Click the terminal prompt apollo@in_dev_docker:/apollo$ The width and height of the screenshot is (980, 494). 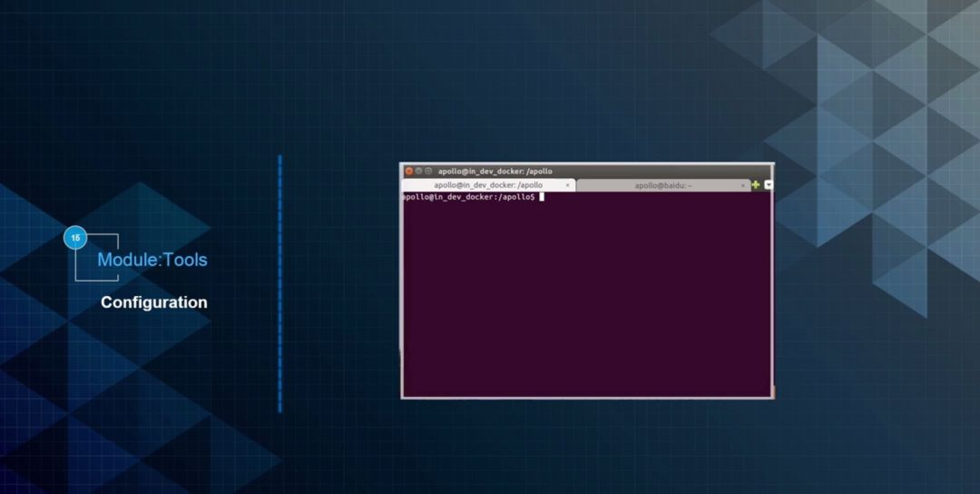click(468, 197)
